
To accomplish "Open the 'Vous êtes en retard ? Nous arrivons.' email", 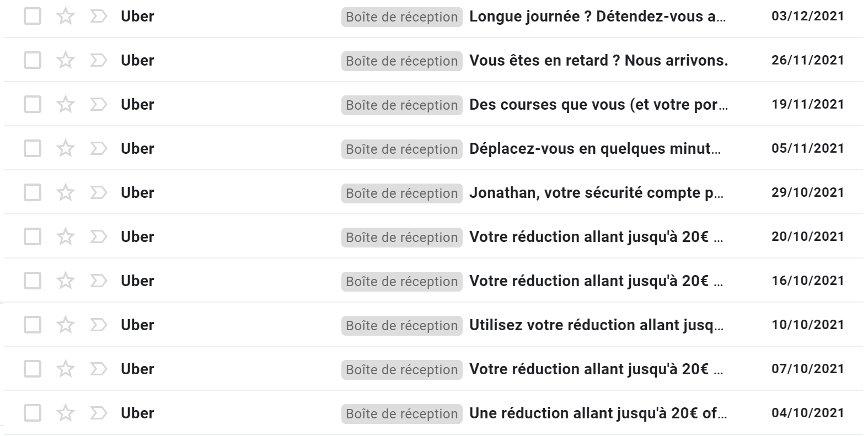I will 598,60.
